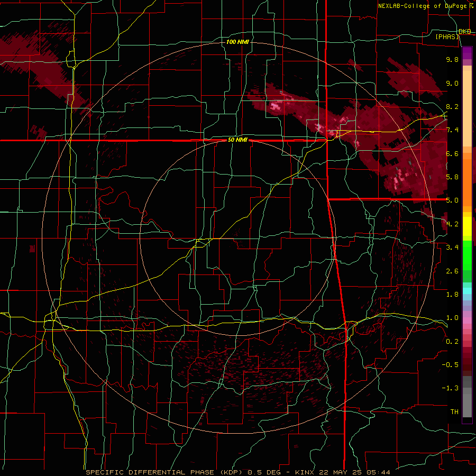Pick the purple segment atop the color bar

[467, 53]
